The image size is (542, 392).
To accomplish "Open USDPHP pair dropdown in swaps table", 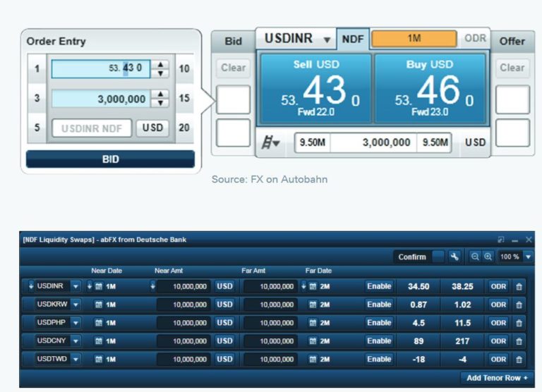I will [x=76, y=323].
